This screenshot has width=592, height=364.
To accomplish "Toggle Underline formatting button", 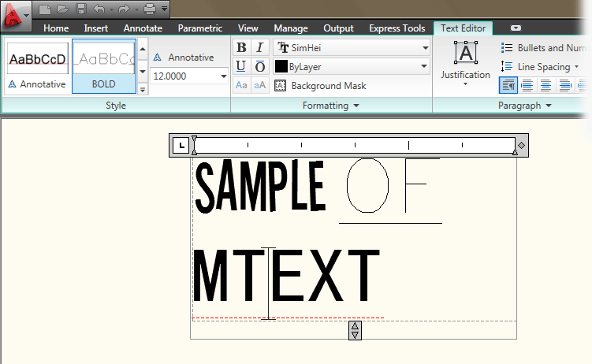I will tap(241, 66).
